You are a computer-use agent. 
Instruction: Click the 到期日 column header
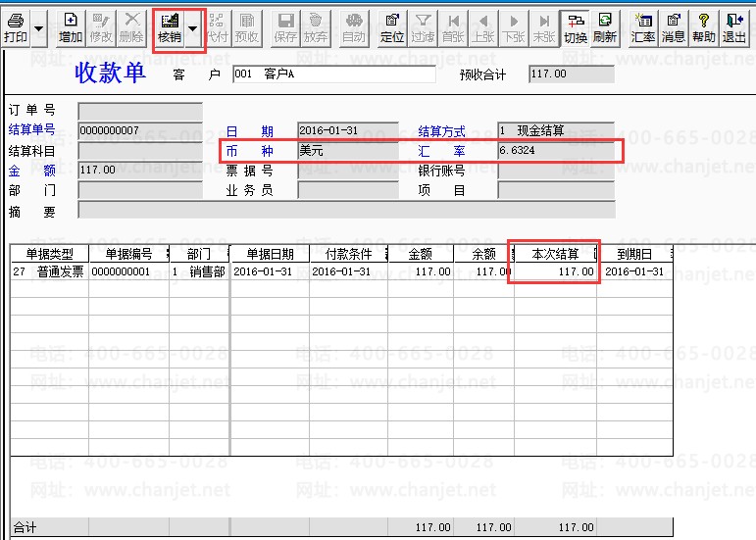pyautogui.click(x=634, y=254)
